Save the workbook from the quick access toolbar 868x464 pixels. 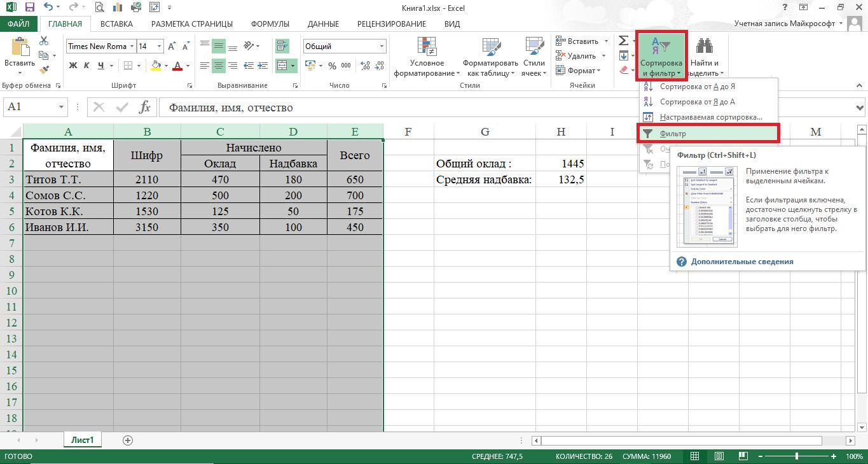(x=29, y=8)
